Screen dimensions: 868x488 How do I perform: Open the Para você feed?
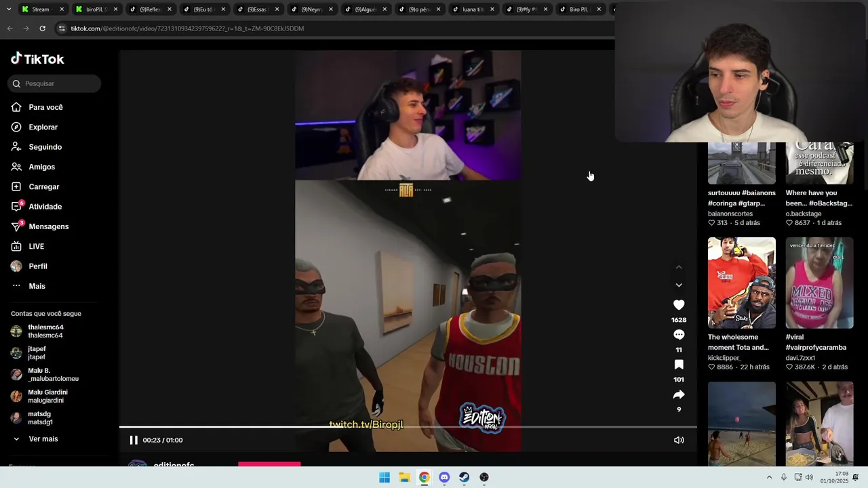[x=37, y=107]
